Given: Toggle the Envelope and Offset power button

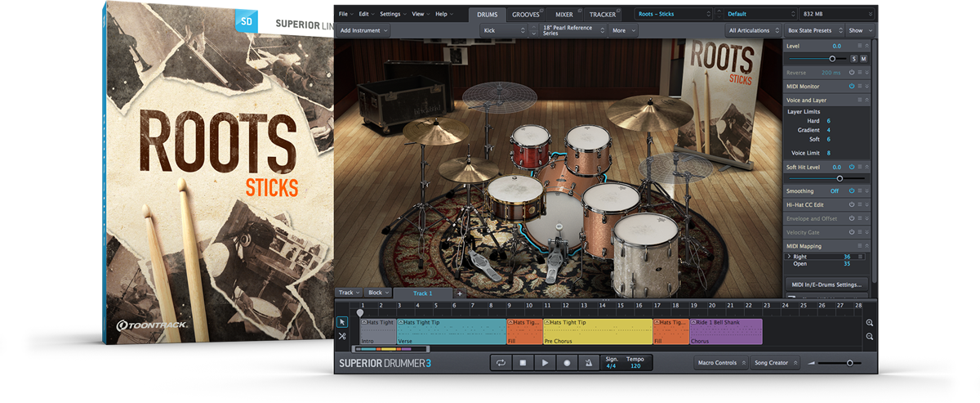Looking at the screenshot, I should (x=851, y=218).
